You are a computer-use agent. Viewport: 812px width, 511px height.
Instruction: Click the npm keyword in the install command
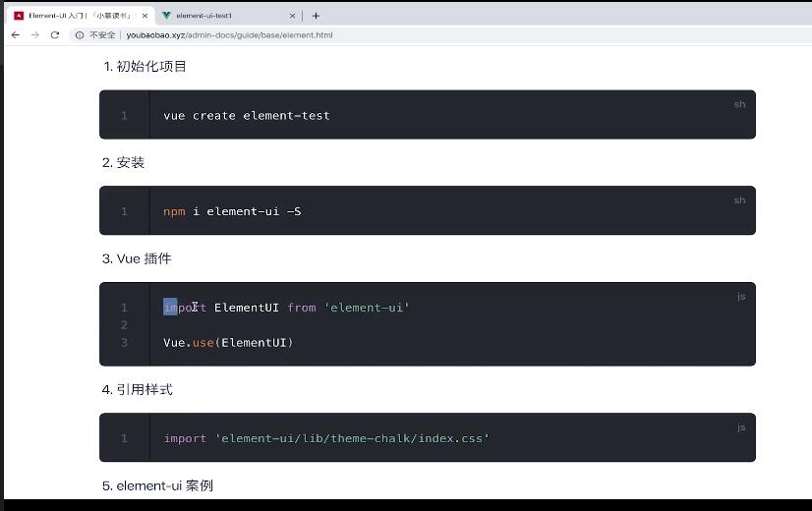coord(174,211)
